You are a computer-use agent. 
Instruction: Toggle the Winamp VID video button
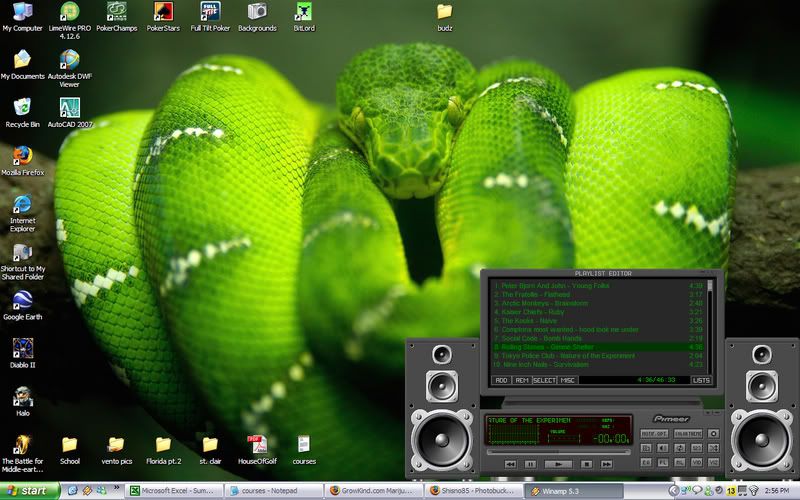pos(696,462)
